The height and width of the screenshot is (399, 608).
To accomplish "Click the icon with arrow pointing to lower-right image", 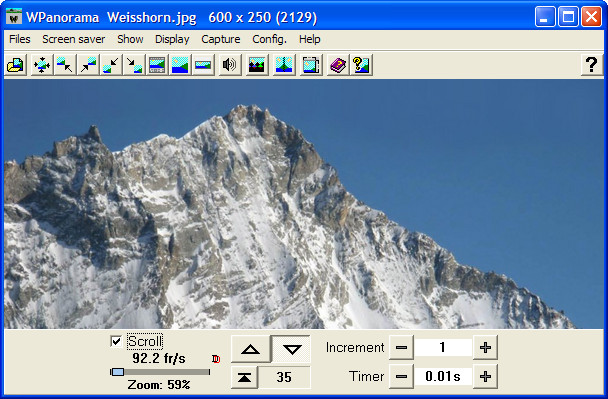I will click(x=134, y=65).
